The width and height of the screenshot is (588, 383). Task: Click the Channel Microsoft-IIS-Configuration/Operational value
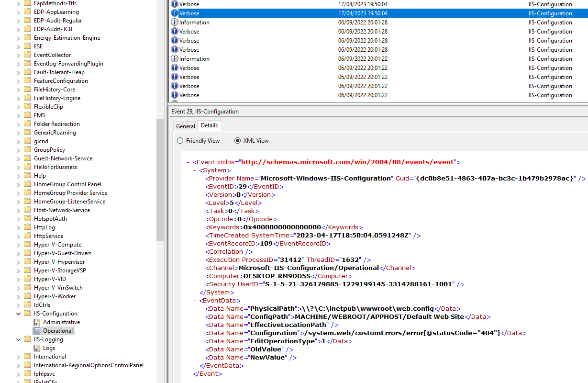coord(309,268)
